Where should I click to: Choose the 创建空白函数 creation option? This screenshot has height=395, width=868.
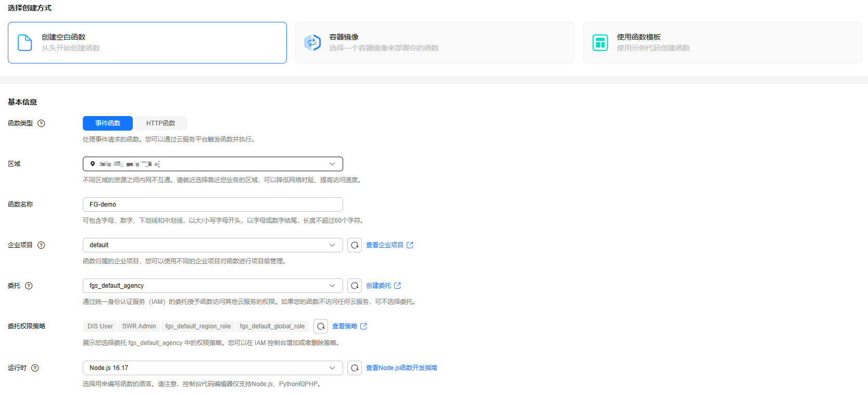[147, 43]
